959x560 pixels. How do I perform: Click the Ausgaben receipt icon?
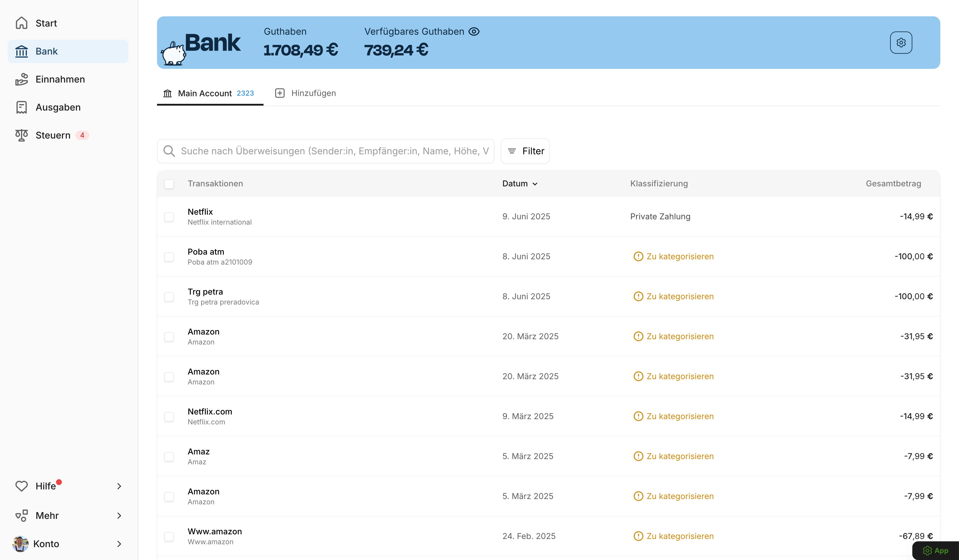22,107
